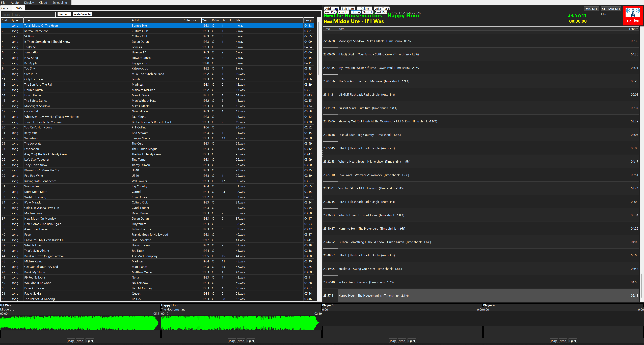Click Eject on Player 3

tap(412, 341)
